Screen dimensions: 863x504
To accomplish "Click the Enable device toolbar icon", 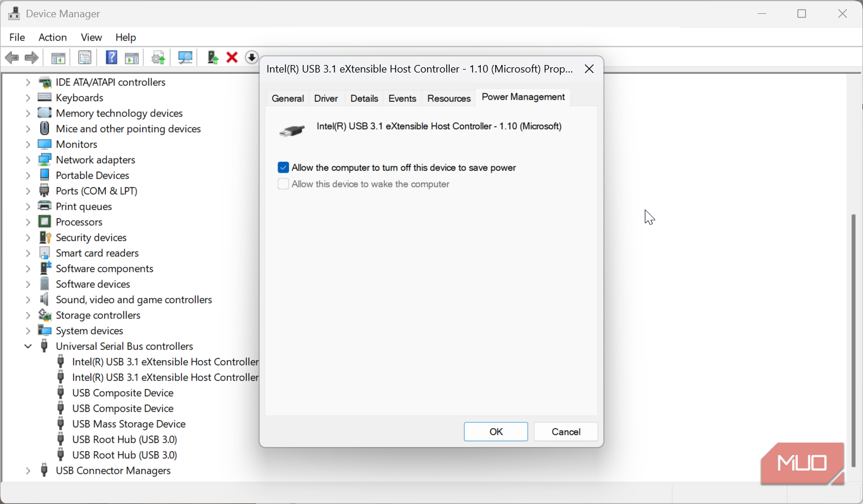I will click(213, 58).
